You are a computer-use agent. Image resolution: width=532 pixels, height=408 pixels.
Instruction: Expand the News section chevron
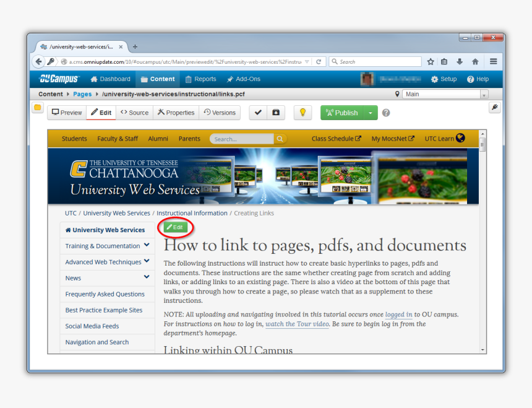(x=147, y=277)
